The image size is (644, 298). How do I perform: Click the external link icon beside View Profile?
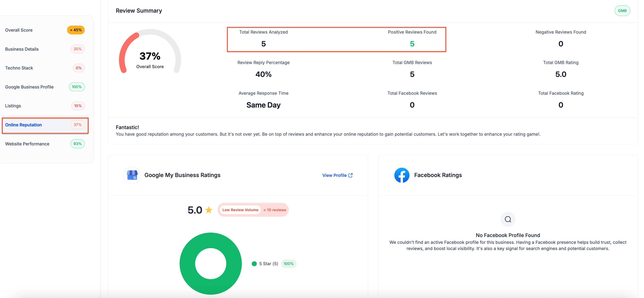tap(350, 175)
